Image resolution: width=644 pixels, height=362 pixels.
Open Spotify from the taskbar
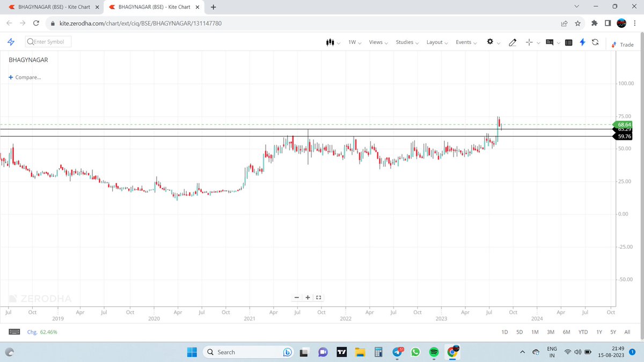pos(434,352)
